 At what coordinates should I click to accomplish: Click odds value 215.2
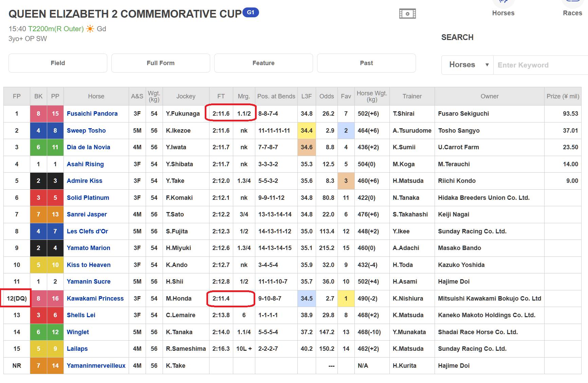327,248
